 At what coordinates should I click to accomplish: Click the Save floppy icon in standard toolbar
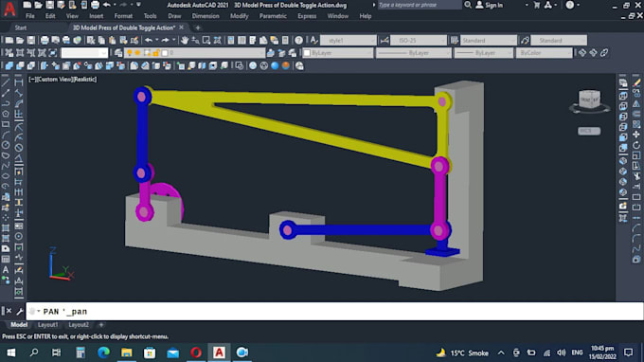coord(31,40)
